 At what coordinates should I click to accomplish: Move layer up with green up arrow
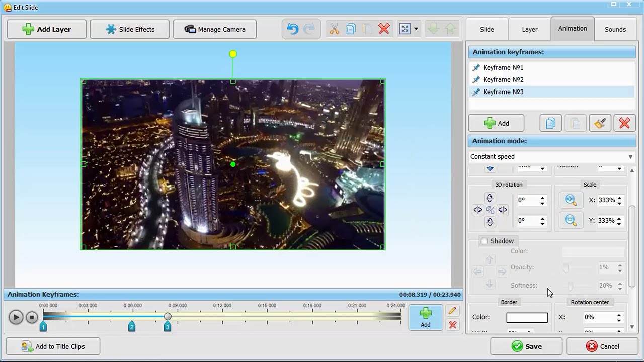pyautogui.click(x=450, y=29)
